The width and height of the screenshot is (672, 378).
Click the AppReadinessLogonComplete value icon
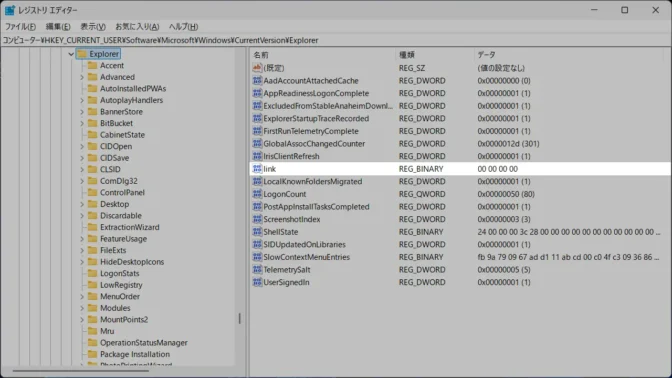click(257, 93)
